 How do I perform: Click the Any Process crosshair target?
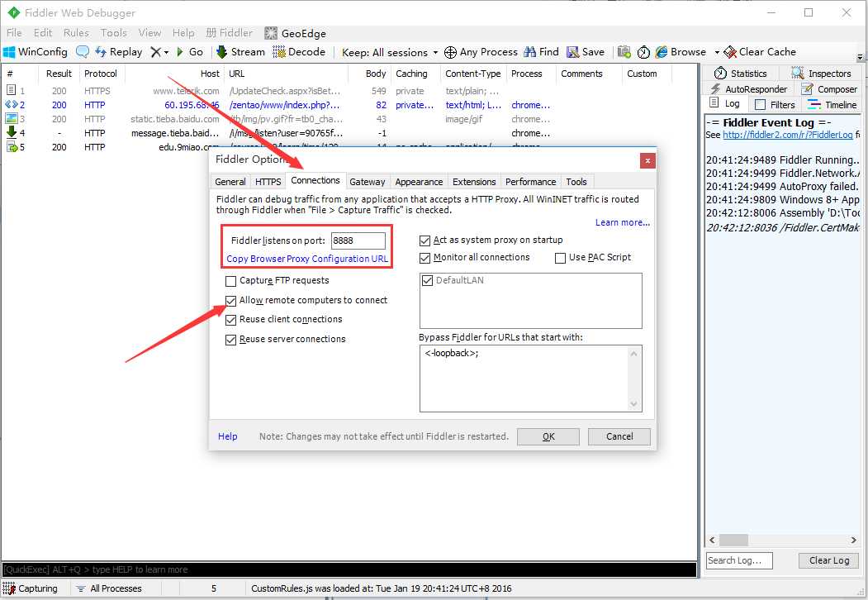(451, 52)
